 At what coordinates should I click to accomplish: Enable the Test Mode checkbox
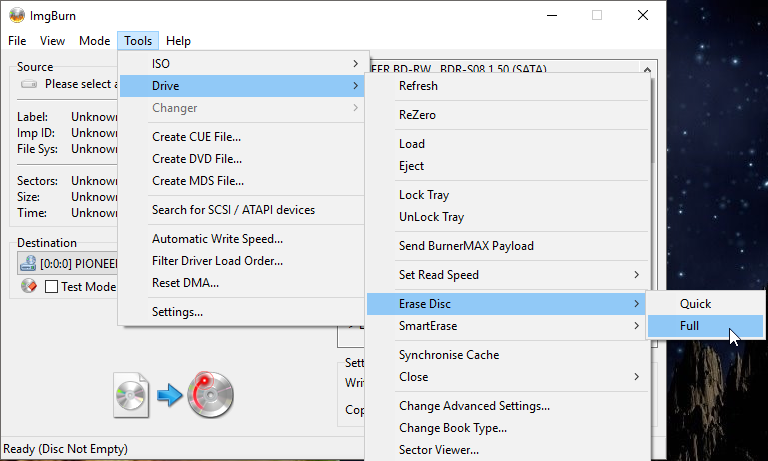pos(51,287)
